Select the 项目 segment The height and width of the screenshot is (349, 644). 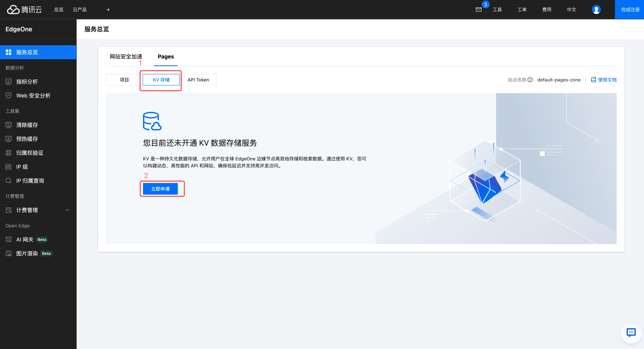124,80
